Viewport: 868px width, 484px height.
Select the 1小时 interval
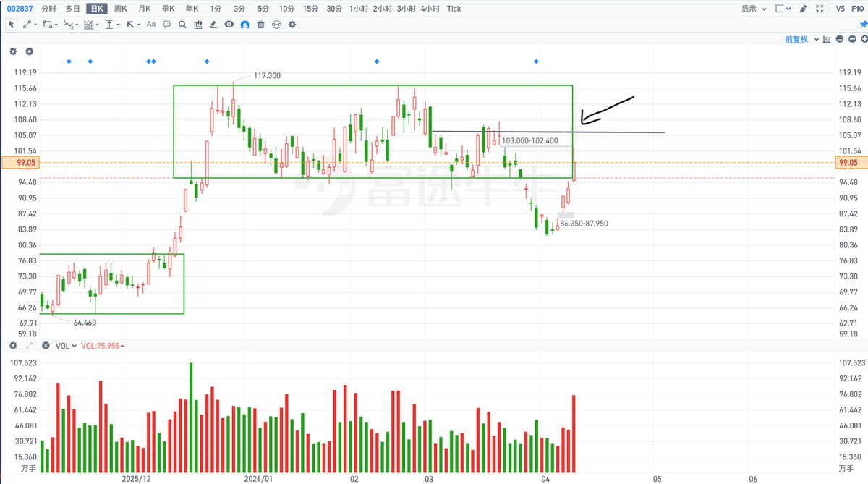click(359, 9)
